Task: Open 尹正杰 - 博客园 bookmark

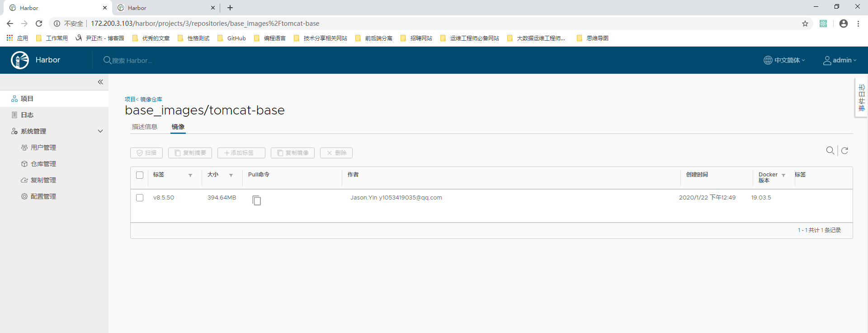Action: click(x=100, y=38)
